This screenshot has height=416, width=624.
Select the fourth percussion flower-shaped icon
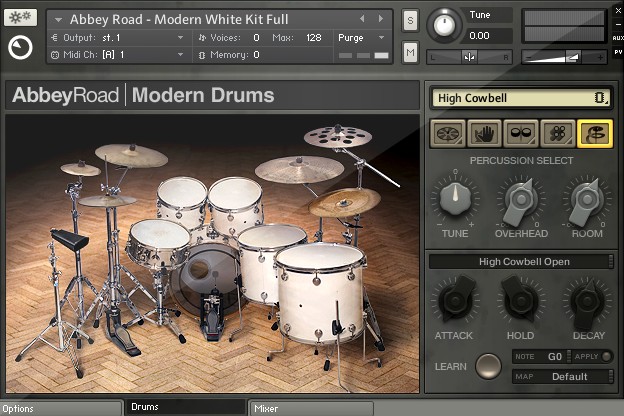coord(558,133)
